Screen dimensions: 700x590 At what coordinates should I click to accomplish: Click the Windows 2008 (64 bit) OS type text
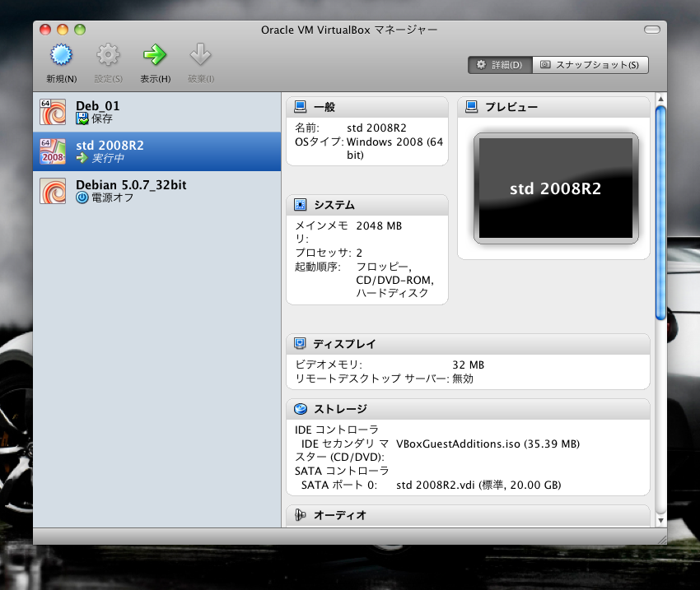pos(394,148)
